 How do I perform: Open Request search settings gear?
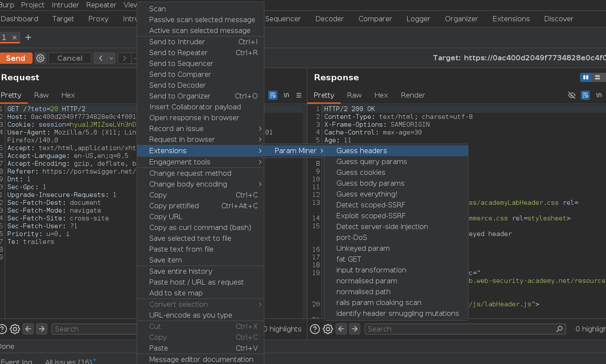coord(15,329)
